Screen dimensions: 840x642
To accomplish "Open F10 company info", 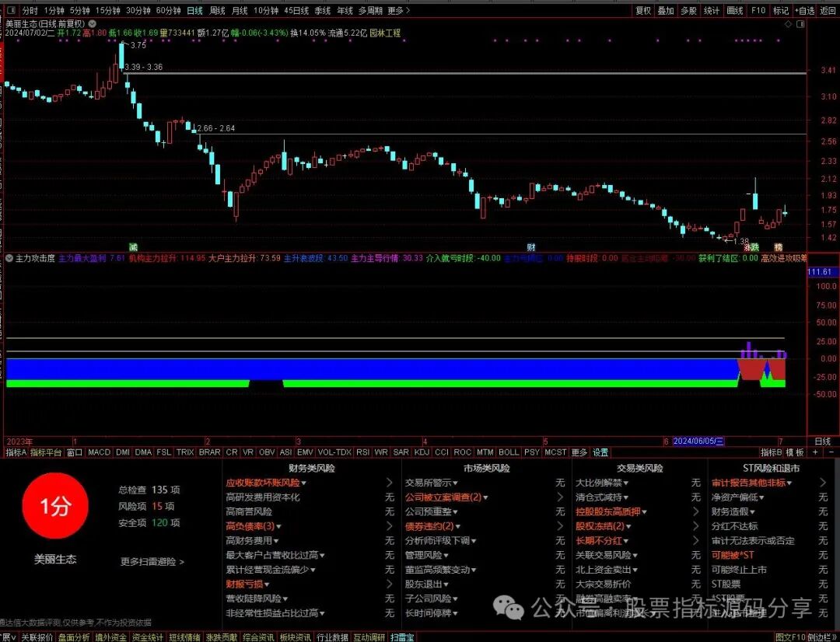I will point(758,10).
